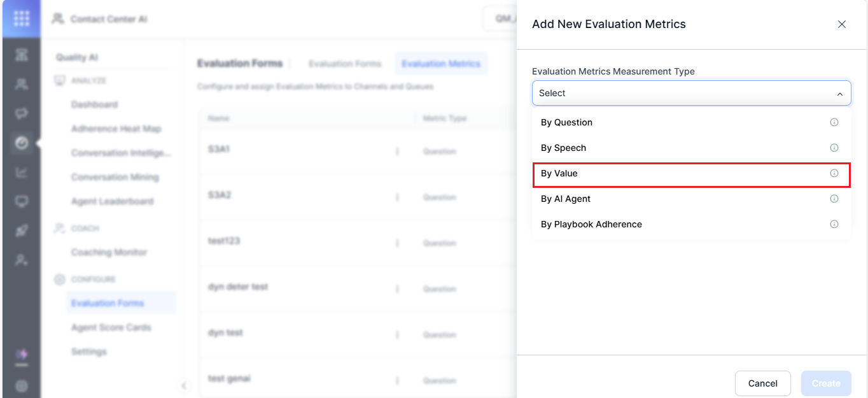Click the info icon beside By AI Agent
Viewport: 868px width, 398px height.
(834, 199)
